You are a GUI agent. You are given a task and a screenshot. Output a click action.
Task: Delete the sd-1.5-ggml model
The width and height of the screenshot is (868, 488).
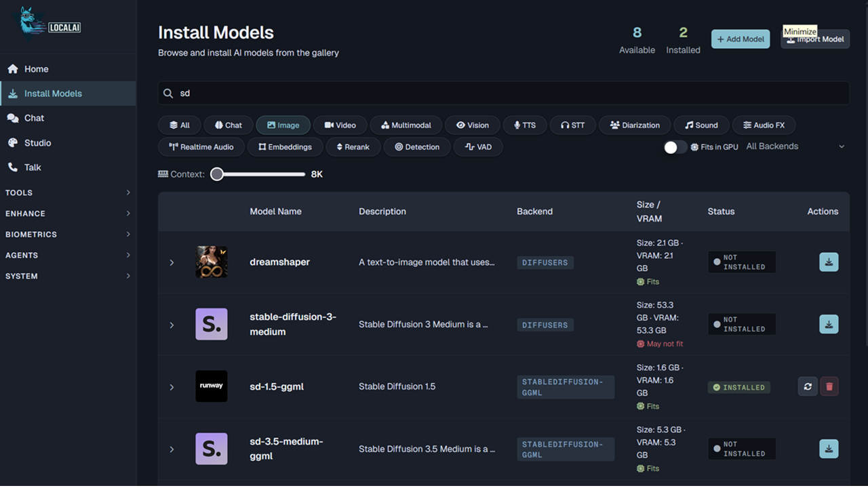click(x=829, y=386)
